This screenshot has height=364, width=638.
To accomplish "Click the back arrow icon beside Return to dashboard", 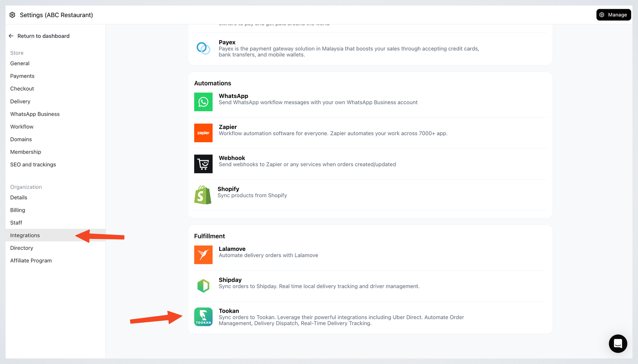I will tap(11, 36).
